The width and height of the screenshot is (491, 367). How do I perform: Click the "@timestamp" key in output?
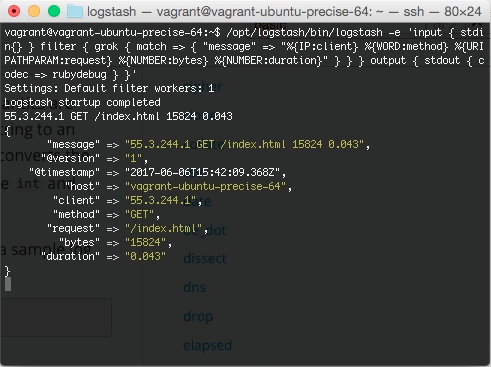pyautogui.click(x=64, y=172)
